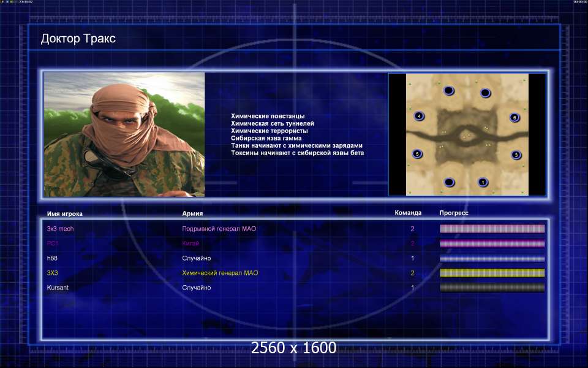The image size is (588, 368).
Task: Click Подрывной генерал МАО army entry
Action: (x=219, y=229)
